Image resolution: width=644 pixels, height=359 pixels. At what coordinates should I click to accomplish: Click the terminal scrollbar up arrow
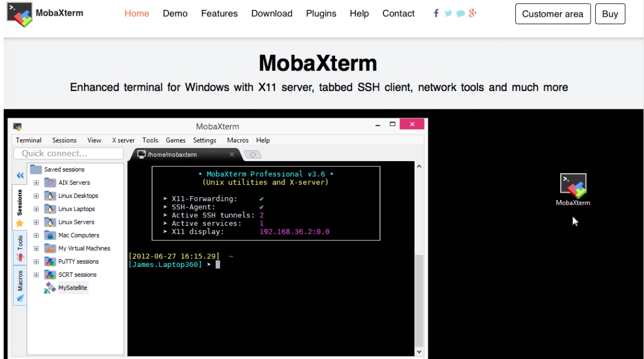(x=418, y=166)
